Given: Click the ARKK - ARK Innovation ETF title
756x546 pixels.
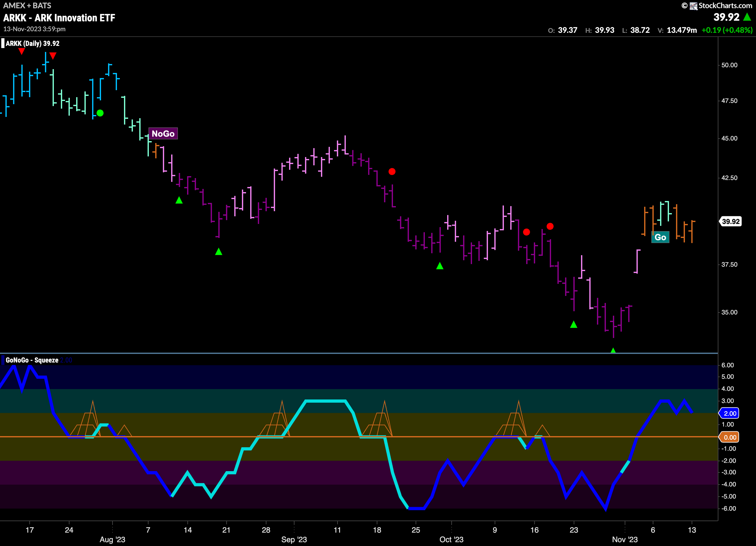Looking at the screenshot, I should coord(59,18).
